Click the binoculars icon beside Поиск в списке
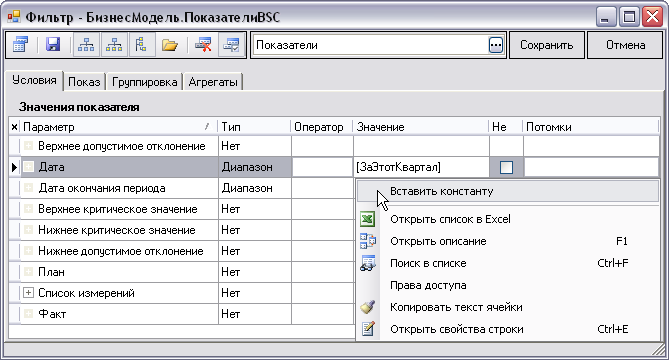 tap(367, 263)
